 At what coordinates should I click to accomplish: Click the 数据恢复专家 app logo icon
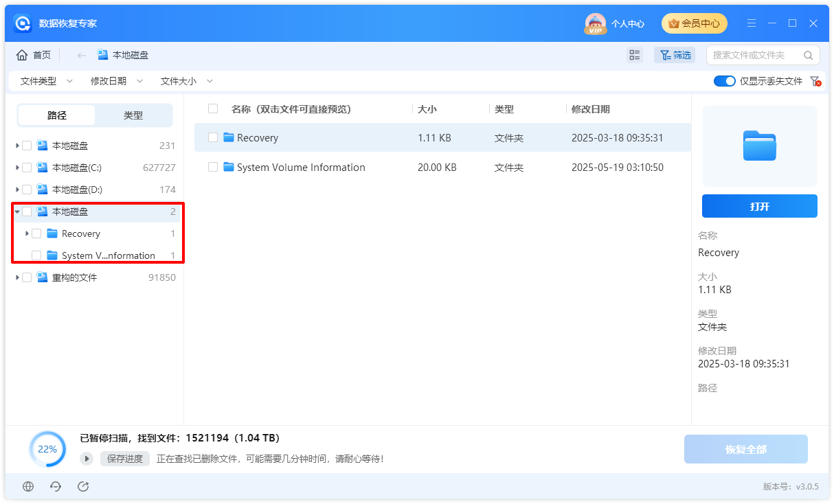(23, 23)
